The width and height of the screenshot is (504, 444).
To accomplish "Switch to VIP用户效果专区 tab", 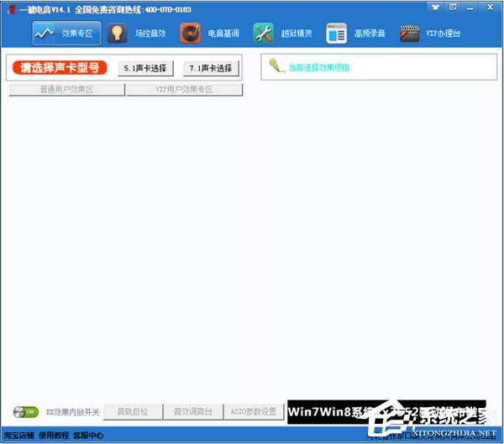I will [184, 89].
